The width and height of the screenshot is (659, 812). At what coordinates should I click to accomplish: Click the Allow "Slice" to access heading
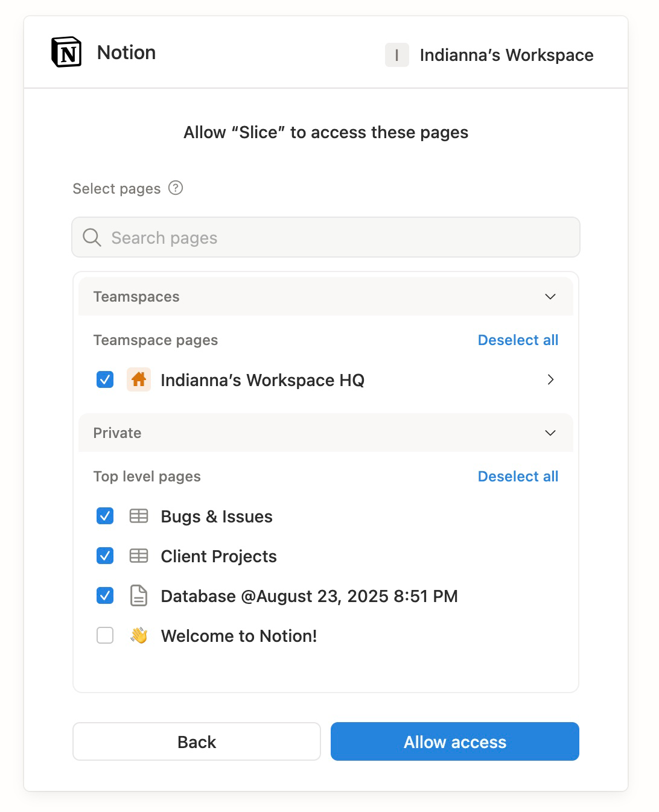326,132
